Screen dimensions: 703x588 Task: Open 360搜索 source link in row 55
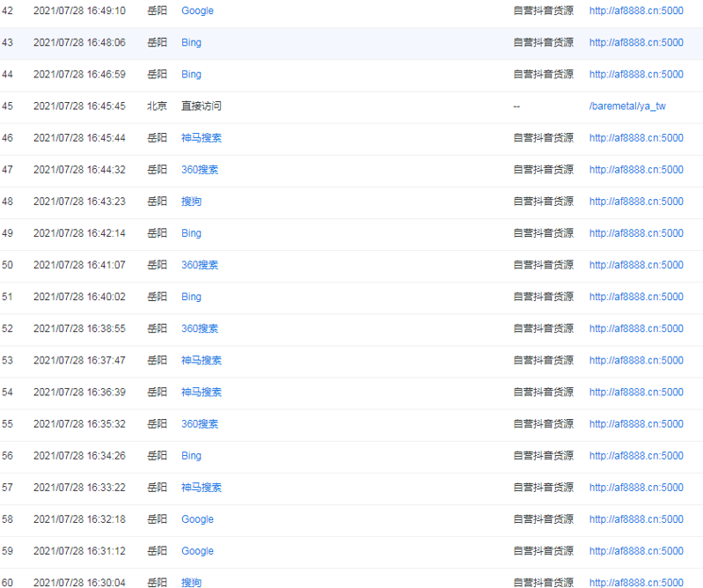point(200,424)
